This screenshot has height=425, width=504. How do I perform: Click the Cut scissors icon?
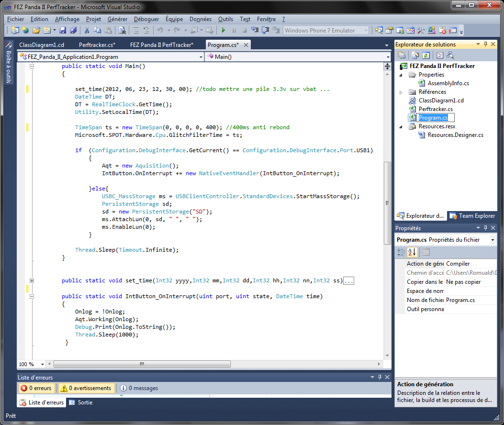87,30
